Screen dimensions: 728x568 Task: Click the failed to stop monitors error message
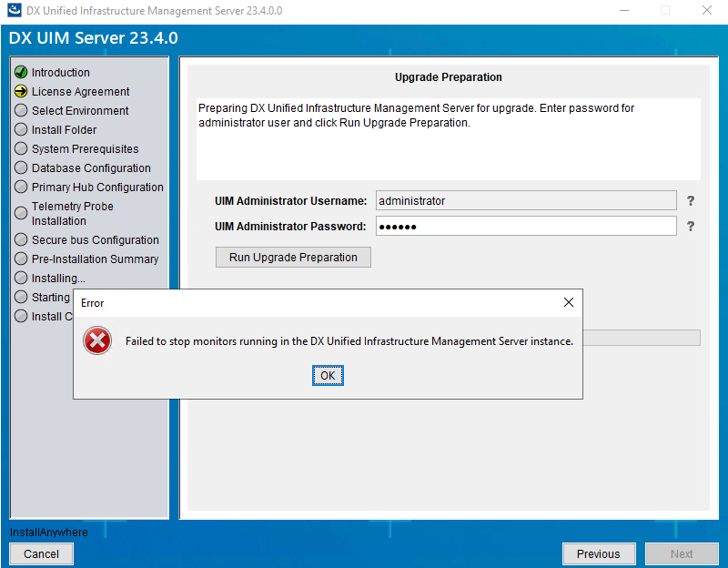pos(349,341)
